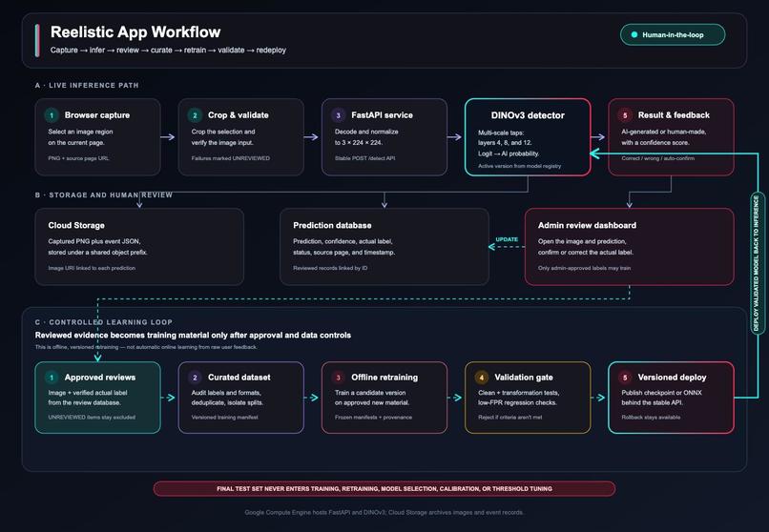Click "Logit → AI probability." text
This screenshot has height=532, width=769.
pos(509,153)
